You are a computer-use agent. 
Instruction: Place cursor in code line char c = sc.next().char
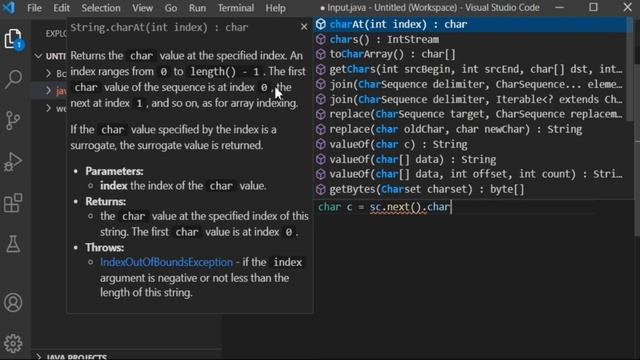384,207
